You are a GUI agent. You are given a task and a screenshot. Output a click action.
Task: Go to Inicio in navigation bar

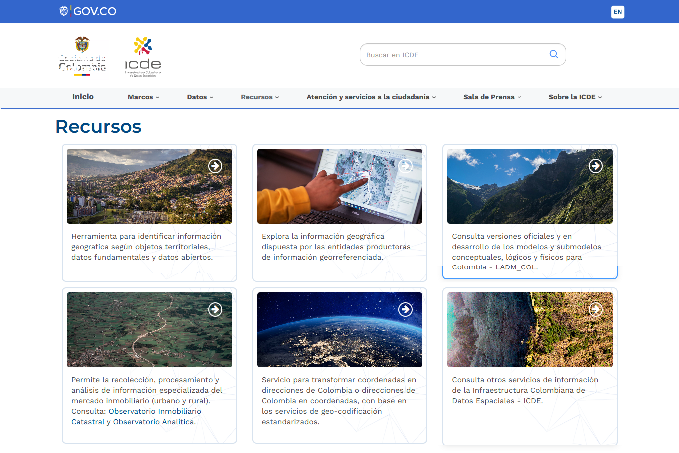(x=83, y=97)
